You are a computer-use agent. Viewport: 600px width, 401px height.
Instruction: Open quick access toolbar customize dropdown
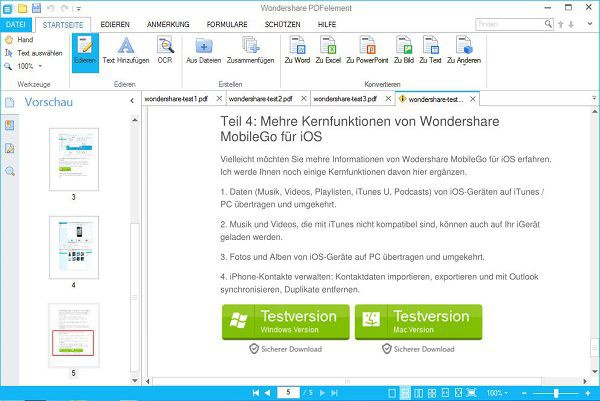coord(78,8)
